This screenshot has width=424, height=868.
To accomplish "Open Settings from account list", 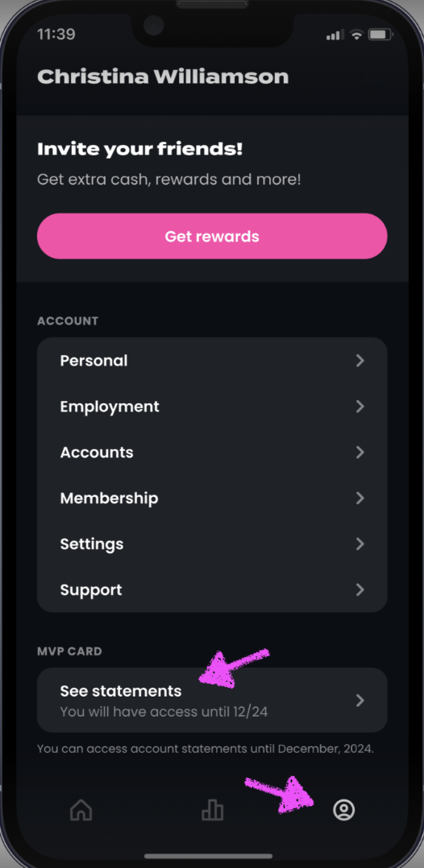I will (212, 544).
